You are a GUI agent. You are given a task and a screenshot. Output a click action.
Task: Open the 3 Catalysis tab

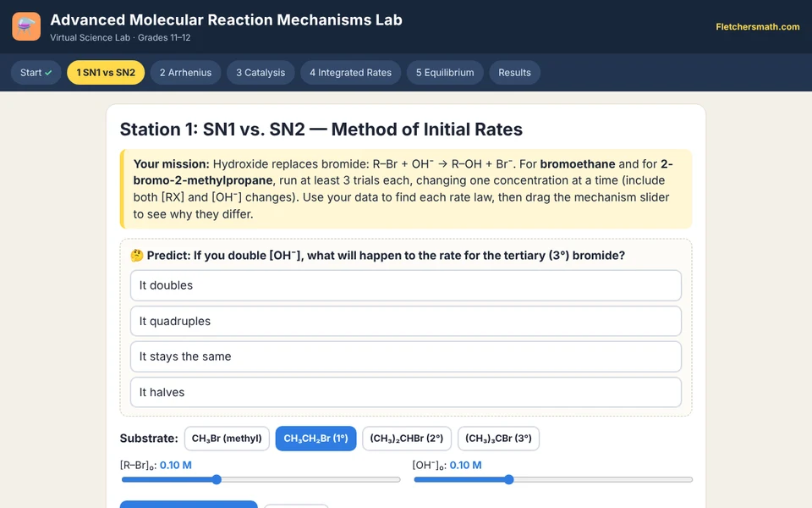pyautogui.click(x=261, y=73)
